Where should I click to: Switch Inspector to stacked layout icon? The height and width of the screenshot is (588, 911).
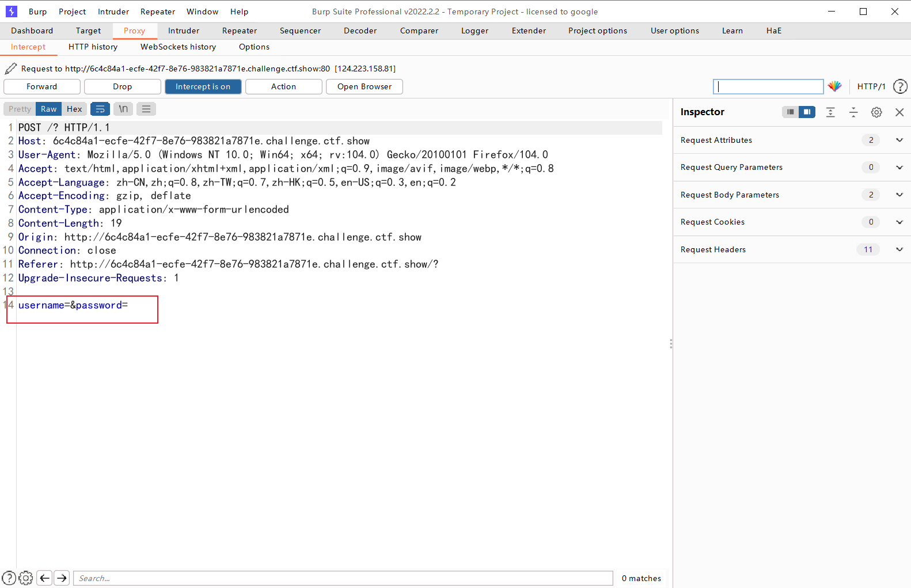pyautogui.click(x=791, y=112)
